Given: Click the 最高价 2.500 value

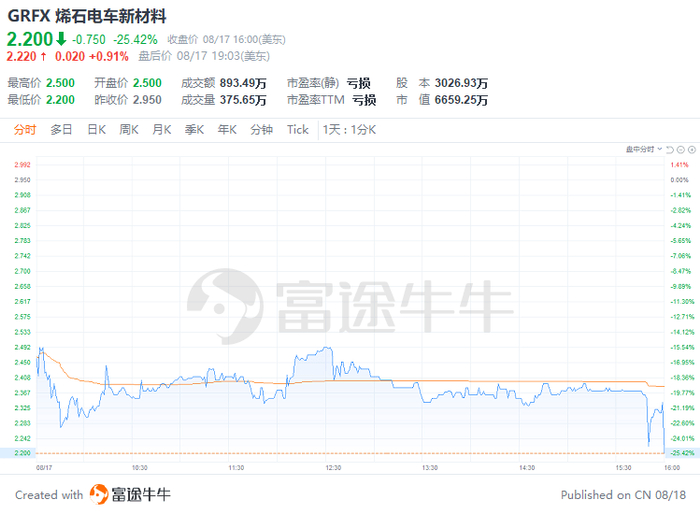Looking at the screenshot, I should pos(60,83).
